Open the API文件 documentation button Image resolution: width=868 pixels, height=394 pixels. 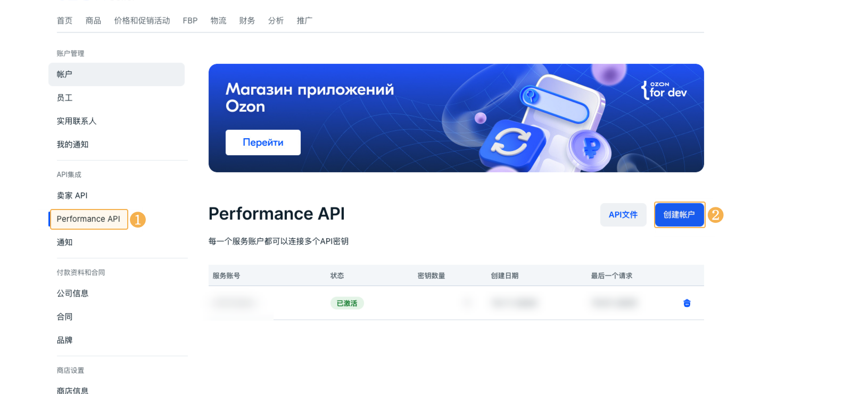pos(623,215)
